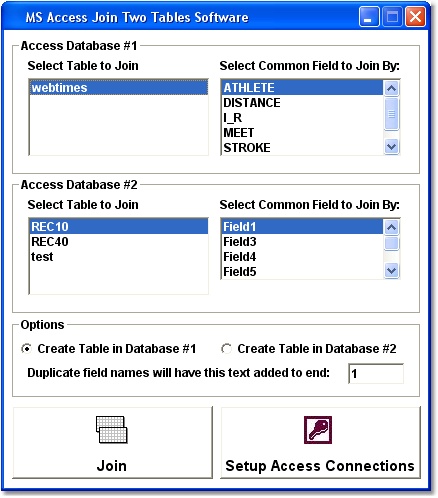Click down arrow of Database #1 field list

tap(391, 146)
